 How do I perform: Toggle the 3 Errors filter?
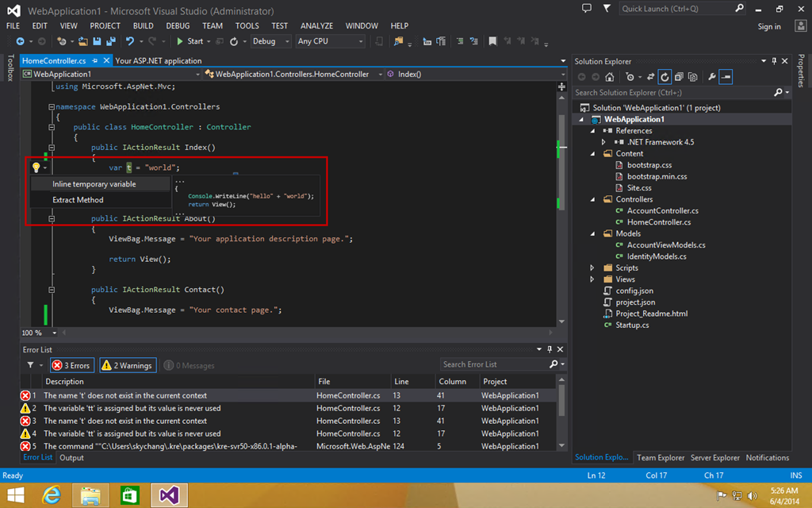tap(72, 365)
